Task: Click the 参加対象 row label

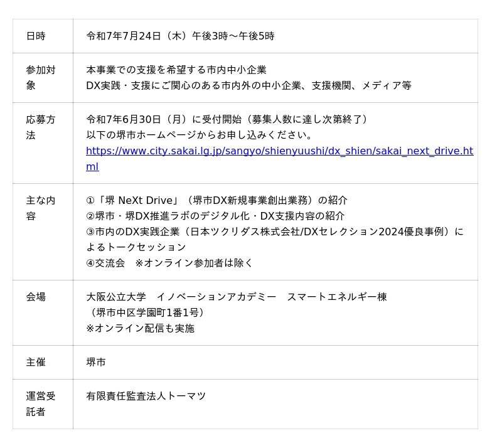Action: pos(41,78)
